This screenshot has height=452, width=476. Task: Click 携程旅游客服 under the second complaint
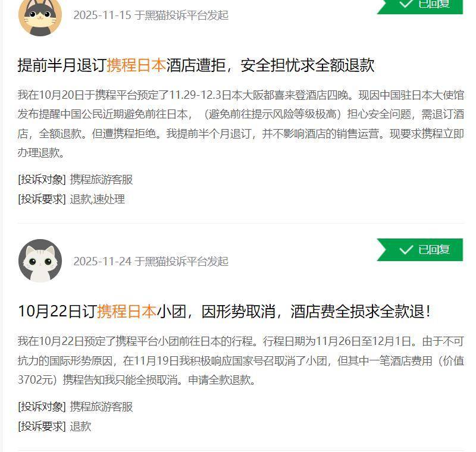pos(101,407)
